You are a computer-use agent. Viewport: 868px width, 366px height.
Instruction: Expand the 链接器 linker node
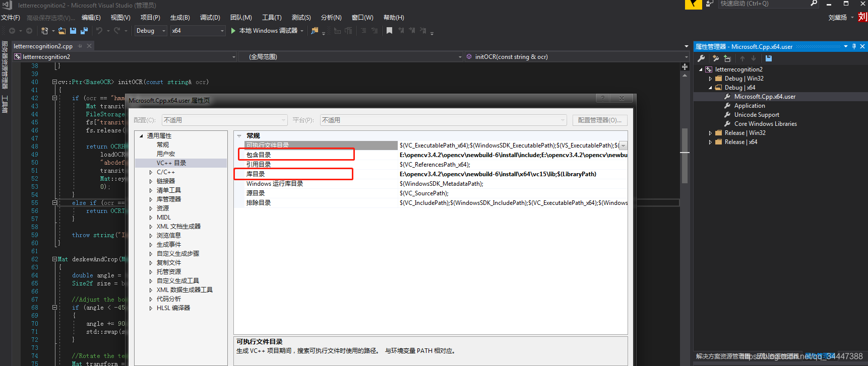coord(151,181)
